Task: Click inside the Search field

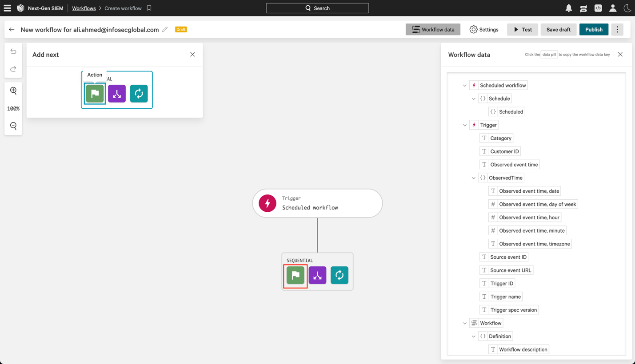Action: (317, 8)
